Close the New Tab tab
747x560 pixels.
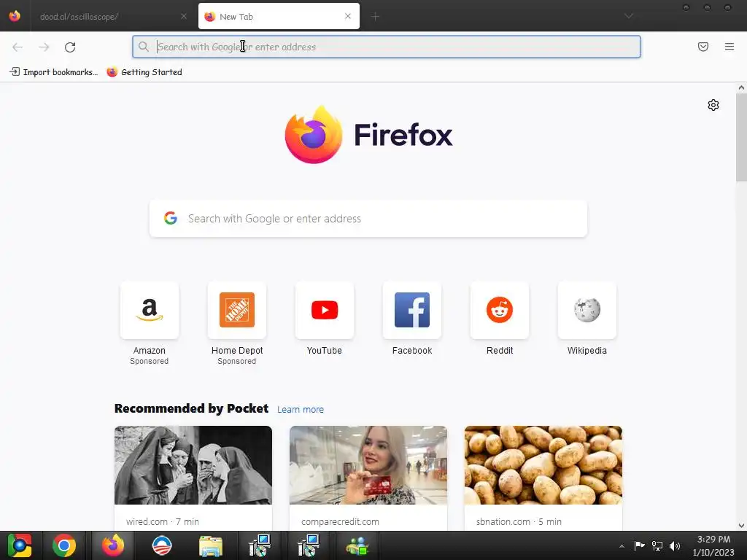[x=348, y=16]
